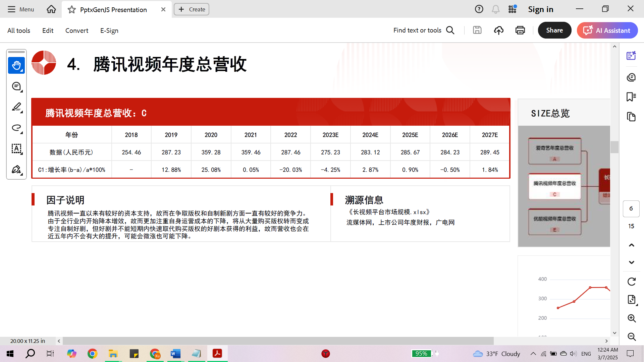The width and height of the screenshot is (644, 362).
Task: Open the Convert menu item
Action: click(x=77, y=31)
